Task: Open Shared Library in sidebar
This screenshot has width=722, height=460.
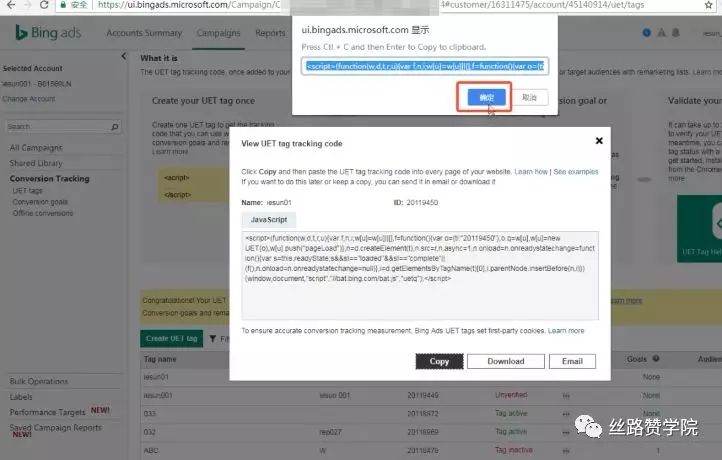Action: coord(36,163)
